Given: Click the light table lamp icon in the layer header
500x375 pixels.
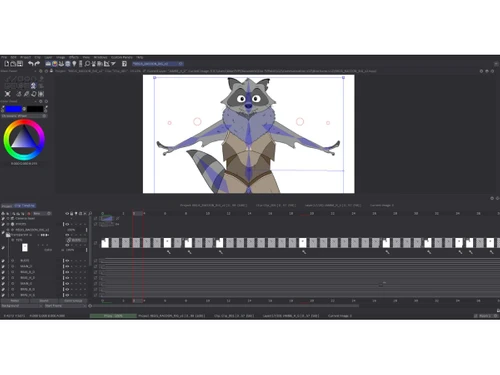Looking at the screenshot, I should click(76, 213).
